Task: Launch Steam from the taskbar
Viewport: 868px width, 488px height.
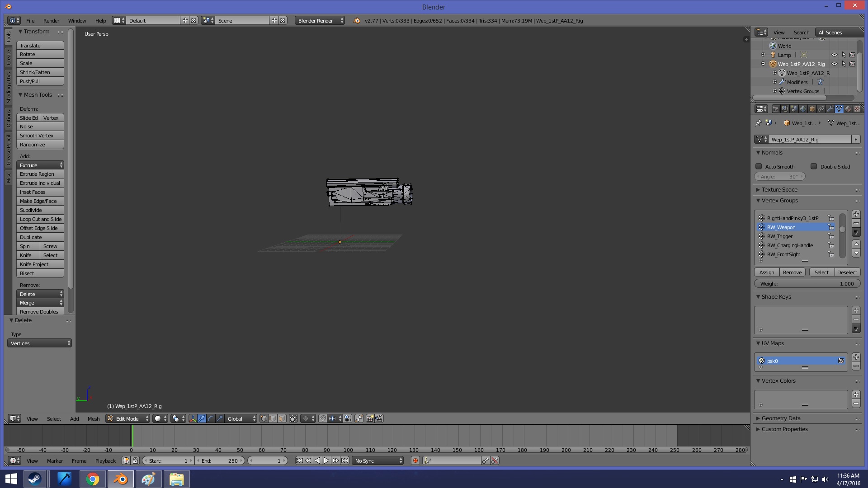Action: pyautogui.click(x=35, y=479)
